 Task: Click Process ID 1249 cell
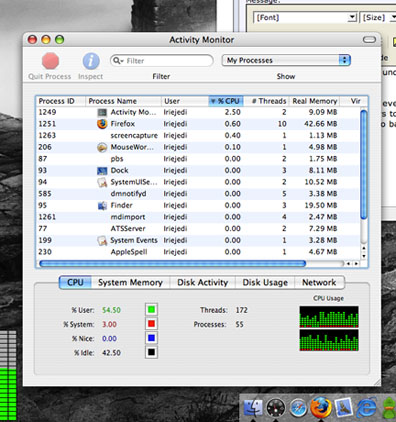click(x=47, y=112)
